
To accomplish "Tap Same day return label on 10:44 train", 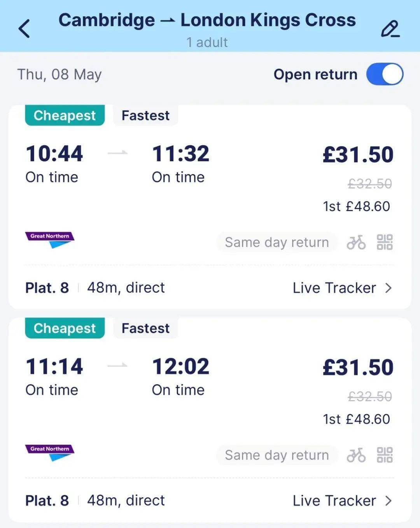I will click(x=277, y=242).
